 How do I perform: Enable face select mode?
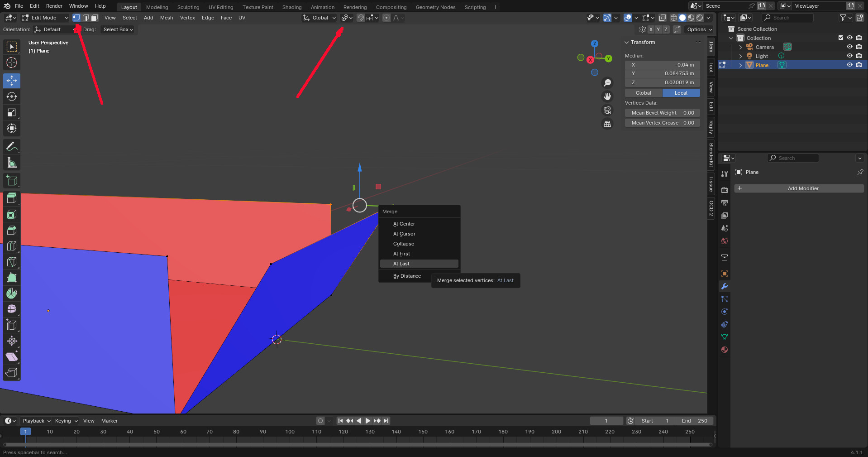coord(94,18)
